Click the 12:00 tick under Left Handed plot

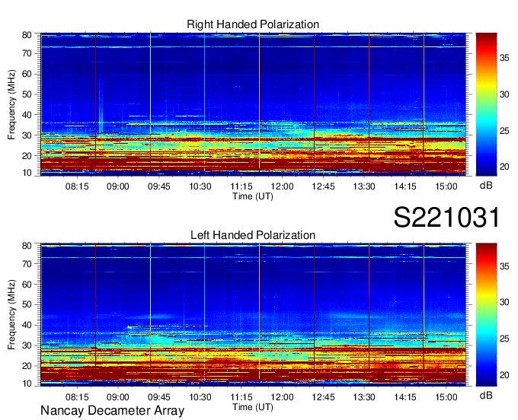[282, 397]
